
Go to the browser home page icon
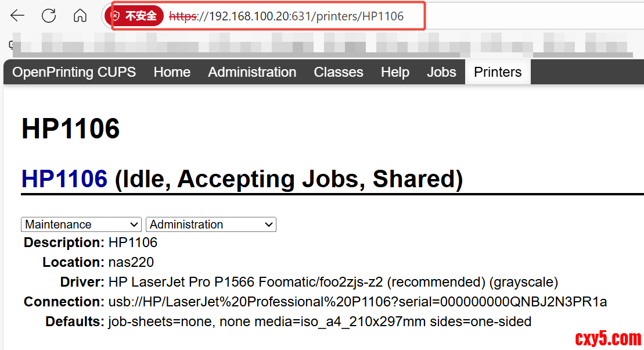[x=80, y=16]
